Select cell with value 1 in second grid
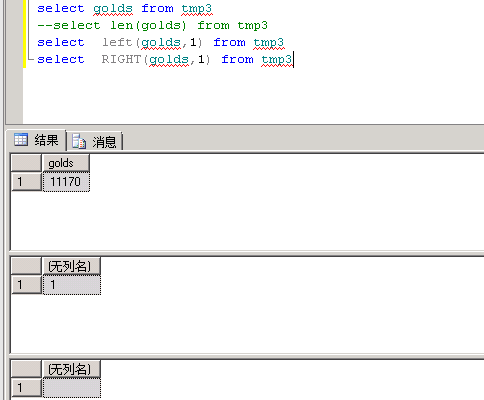The height and width of the screenshot is (400, 484). pyautogui.click(x=72, y=285)
